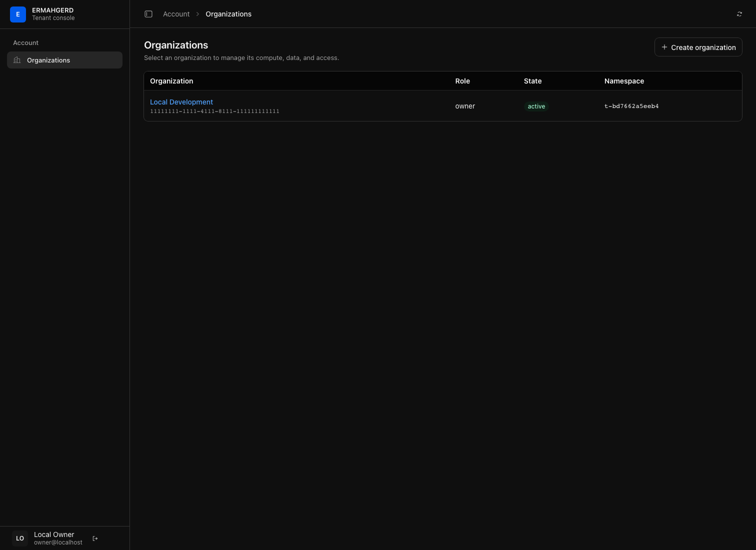The image size is (756, 550).
Task: Open Organizations in the sidebar
Action: tap(64, 60)
